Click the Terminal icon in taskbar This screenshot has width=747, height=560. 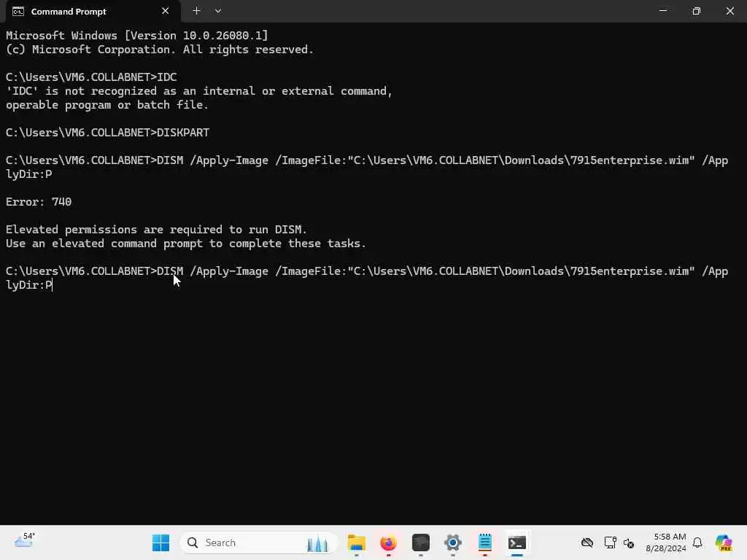click(517, 542)
